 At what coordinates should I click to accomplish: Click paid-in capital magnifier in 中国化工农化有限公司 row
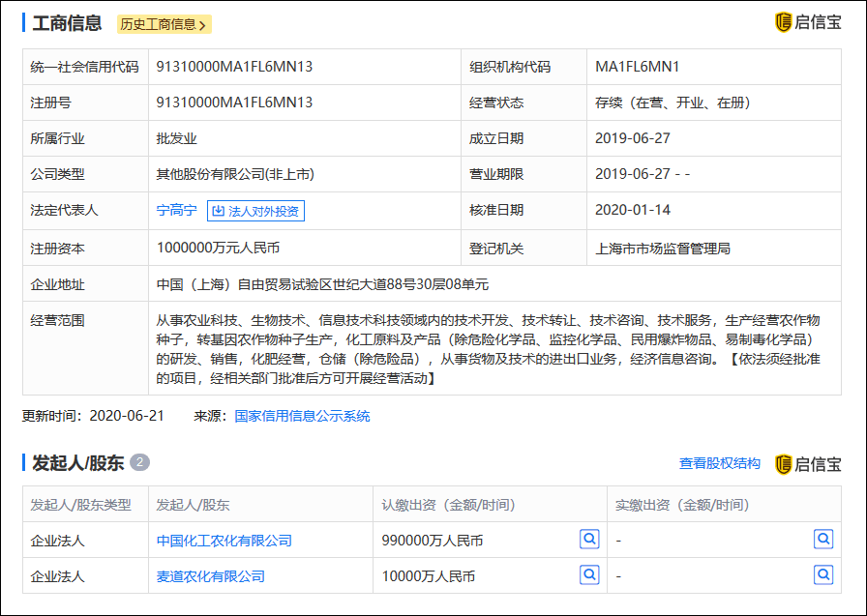click(822, 540)
